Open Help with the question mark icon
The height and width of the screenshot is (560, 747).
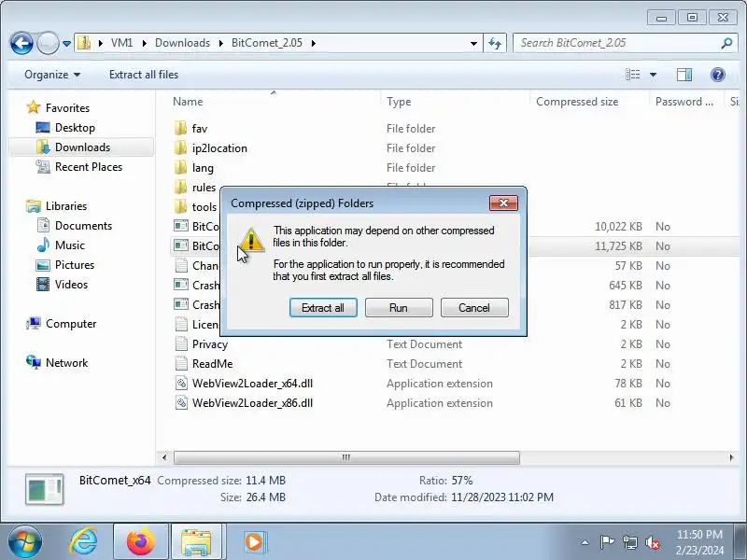(717, 75)
